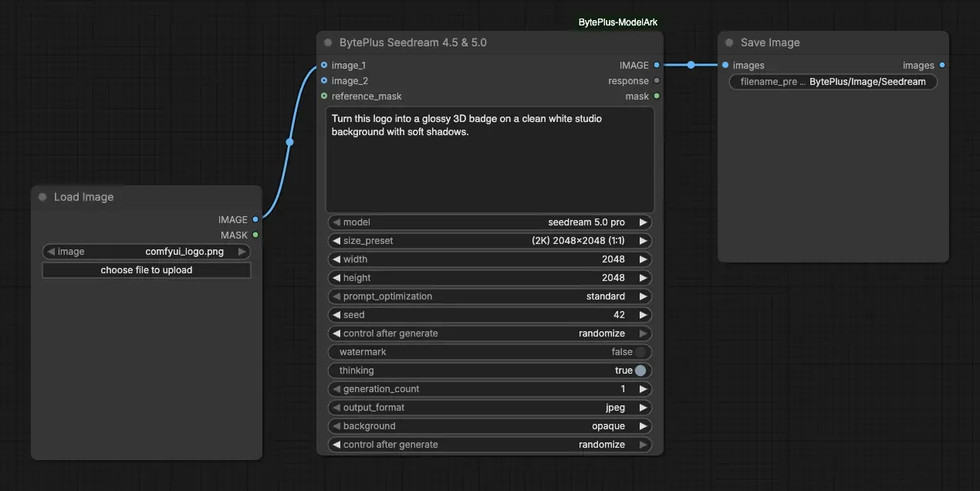The image size is (980, 491).
Task: Increase width with right arrow
Action: pos(643,259)
